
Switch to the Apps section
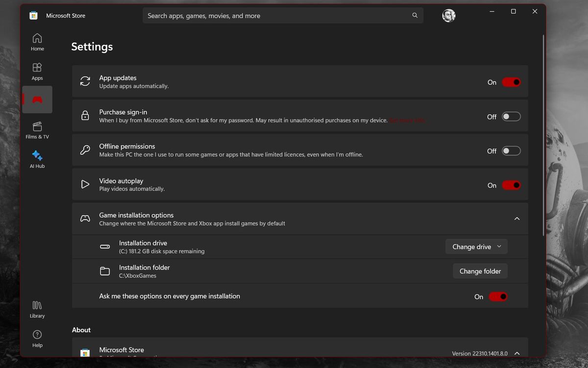point(37,71)
